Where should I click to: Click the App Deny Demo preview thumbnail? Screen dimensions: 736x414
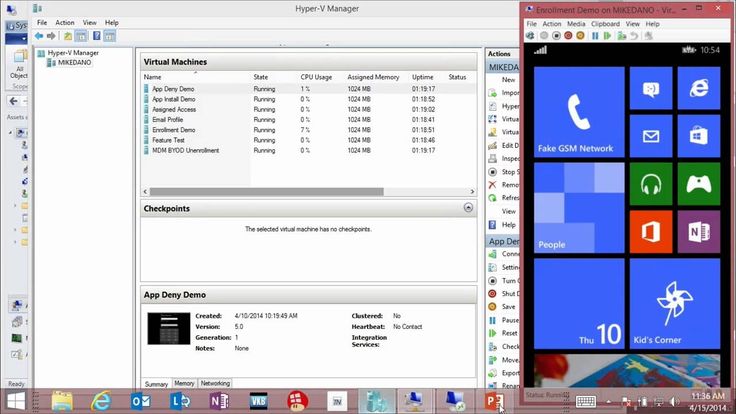coord(169,329)
